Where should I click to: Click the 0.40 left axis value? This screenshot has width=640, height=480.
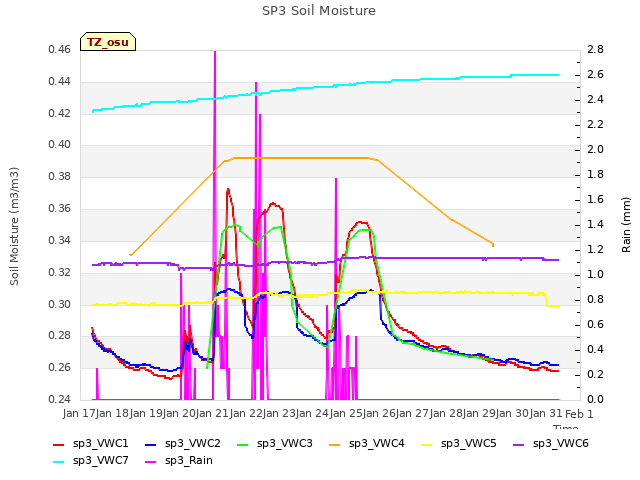pyautogui.click(x=60, y=144)
